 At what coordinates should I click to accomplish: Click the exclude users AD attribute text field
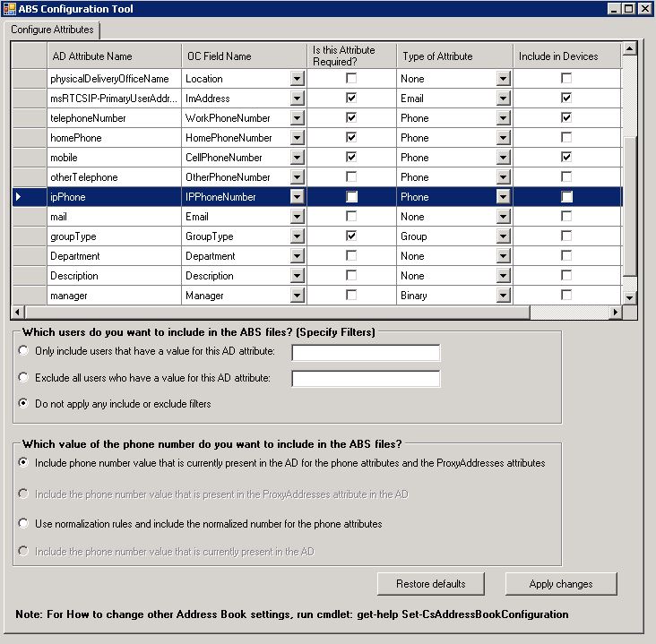(x=366, y=379)
